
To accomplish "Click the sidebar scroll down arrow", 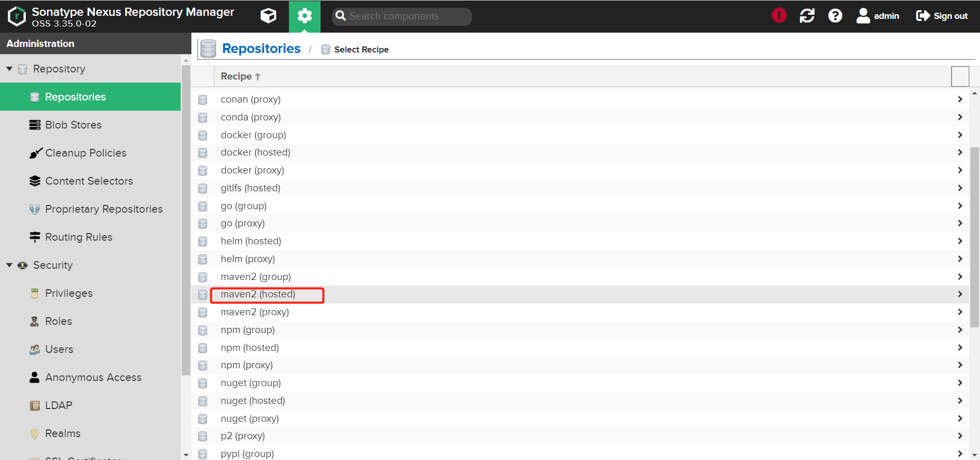I will coord(186,455).
